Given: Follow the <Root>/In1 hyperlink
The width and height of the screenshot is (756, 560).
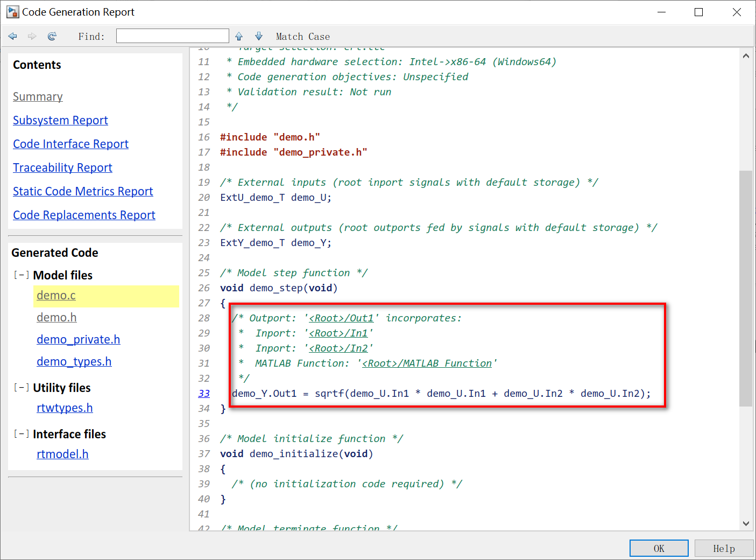Looking at the screenshot, I should (338, 333).
